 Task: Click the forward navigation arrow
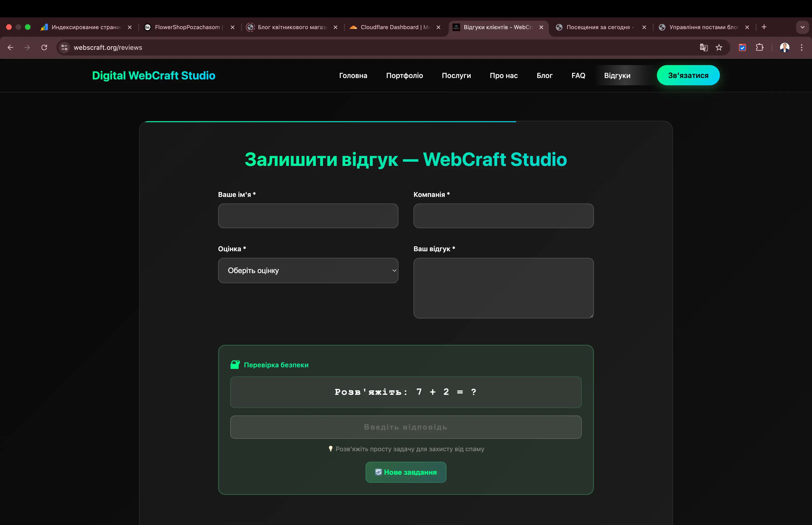[27, 47]
